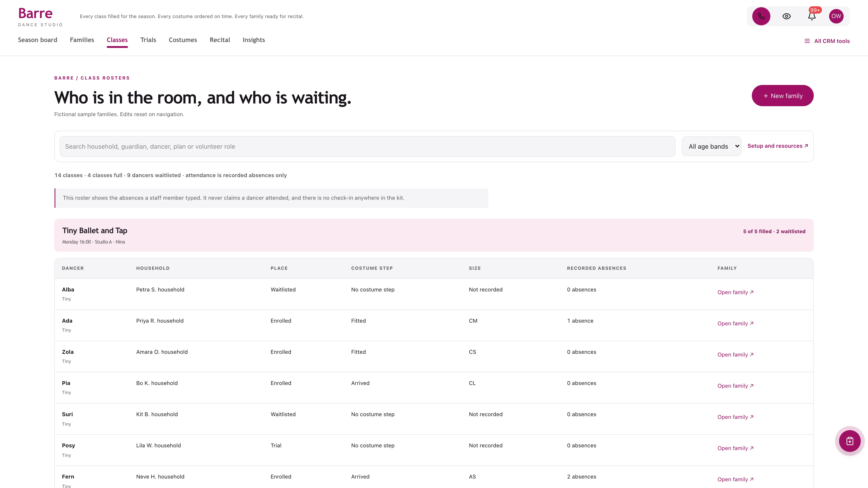Open family for Zola's row

click(735, 355)
